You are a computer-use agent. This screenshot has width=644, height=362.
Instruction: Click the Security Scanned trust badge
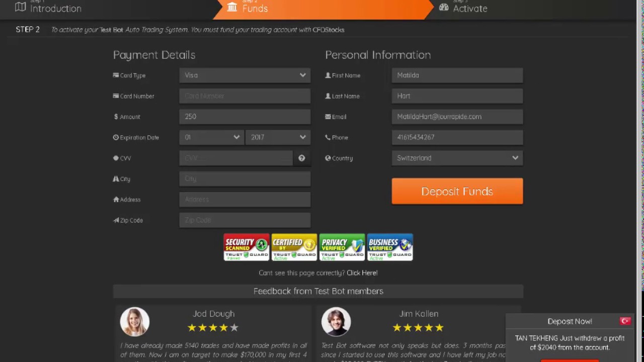click(247, 247)
